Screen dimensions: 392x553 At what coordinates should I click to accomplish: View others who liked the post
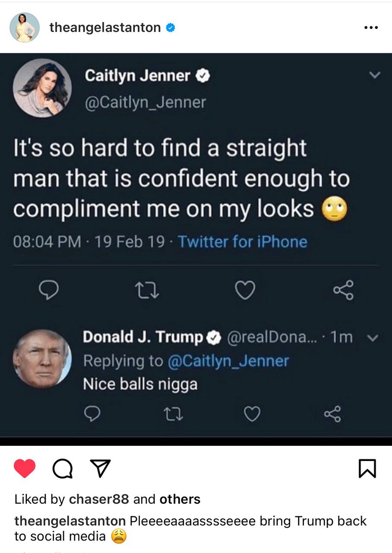tap(180, 499)
